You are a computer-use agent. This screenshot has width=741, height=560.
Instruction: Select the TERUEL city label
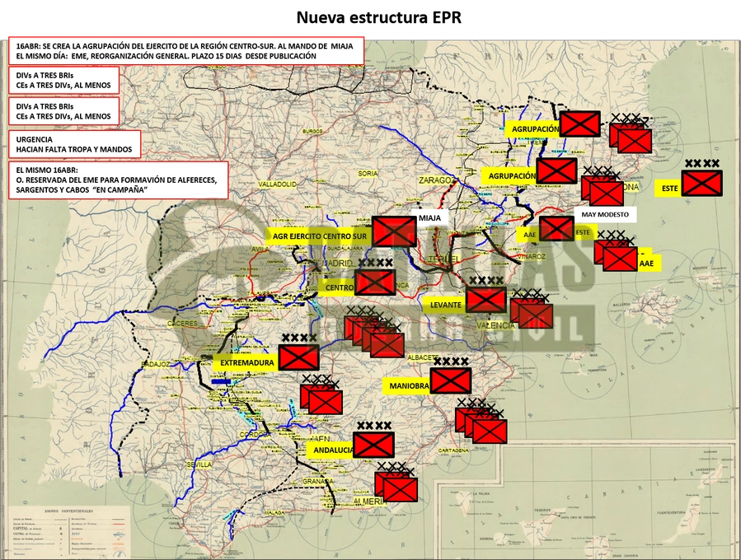[x=443, y=259]
